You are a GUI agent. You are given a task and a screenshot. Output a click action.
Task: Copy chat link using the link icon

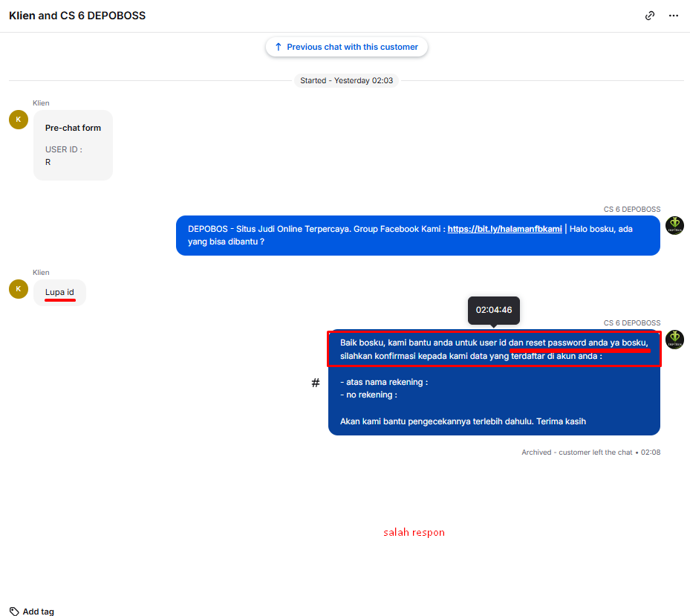pyautogui.click(x=649, y=16)
